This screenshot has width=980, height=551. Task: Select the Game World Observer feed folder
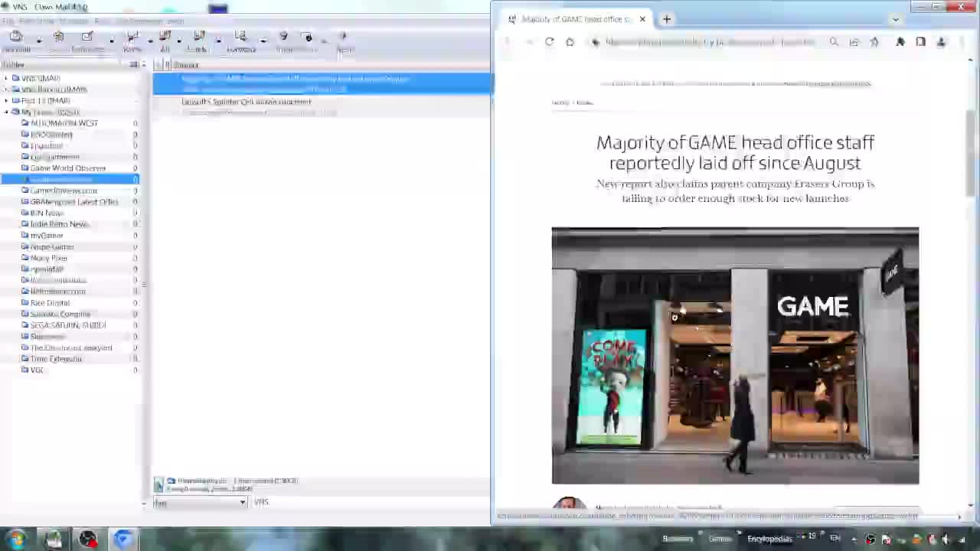click(67, 168)
